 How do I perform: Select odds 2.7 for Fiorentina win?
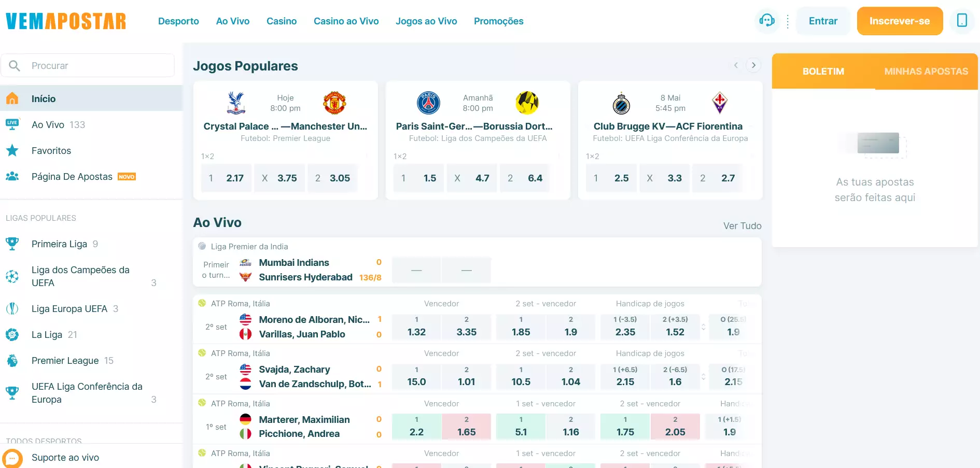718,178
